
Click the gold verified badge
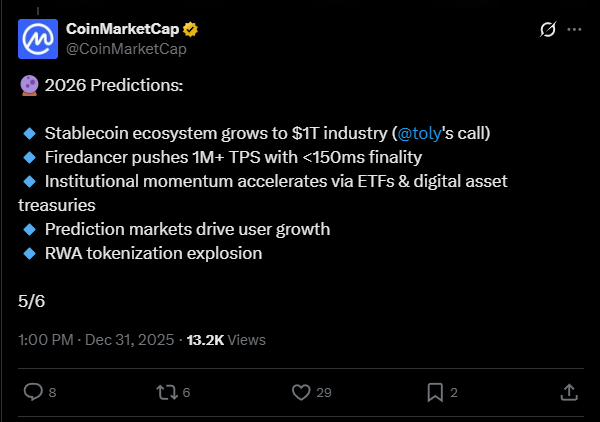coord(188,29)
